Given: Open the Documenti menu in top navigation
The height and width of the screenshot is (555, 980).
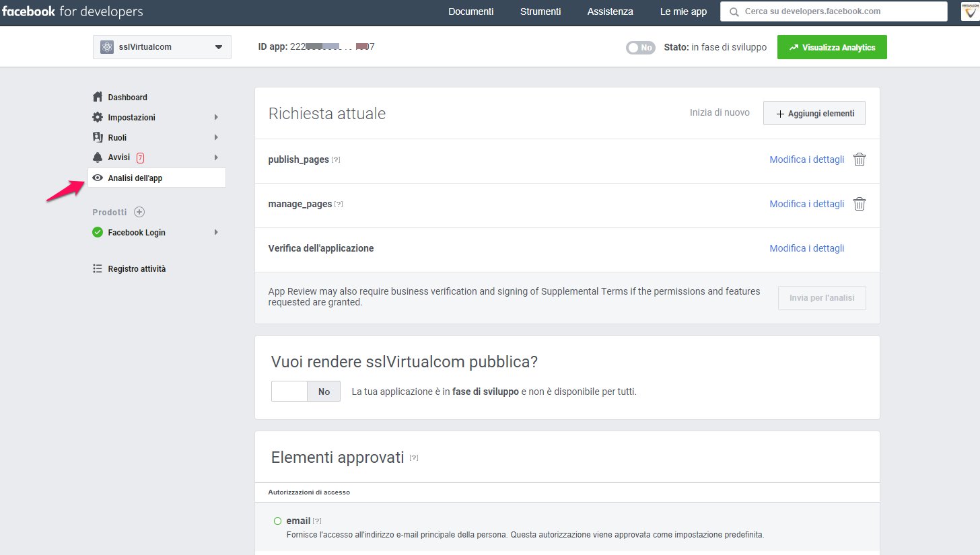Looking at the screenshot, I should [470, 11].
